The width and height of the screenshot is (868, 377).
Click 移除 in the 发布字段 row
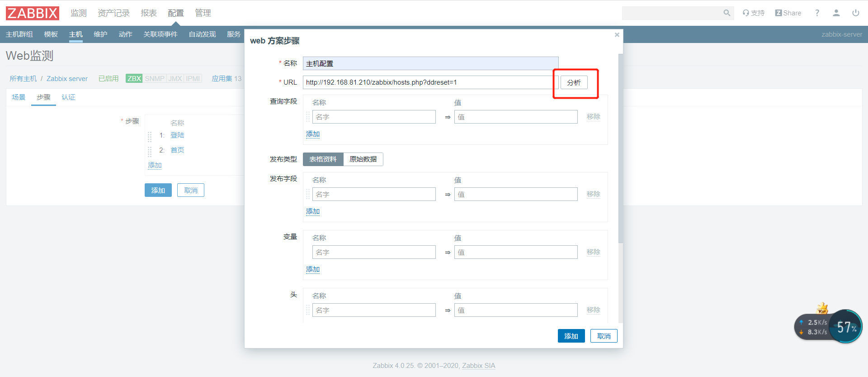click(x=594, y=194)
